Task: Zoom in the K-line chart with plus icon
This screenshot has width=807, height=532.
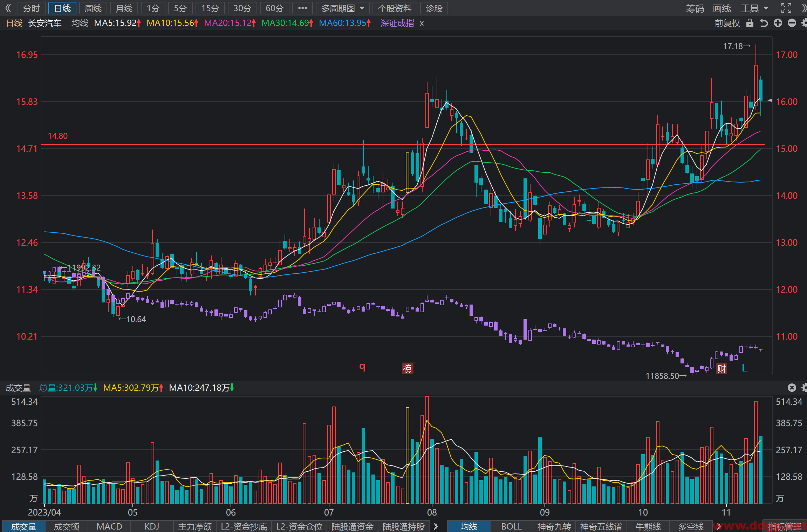Action: click(778, 23)
